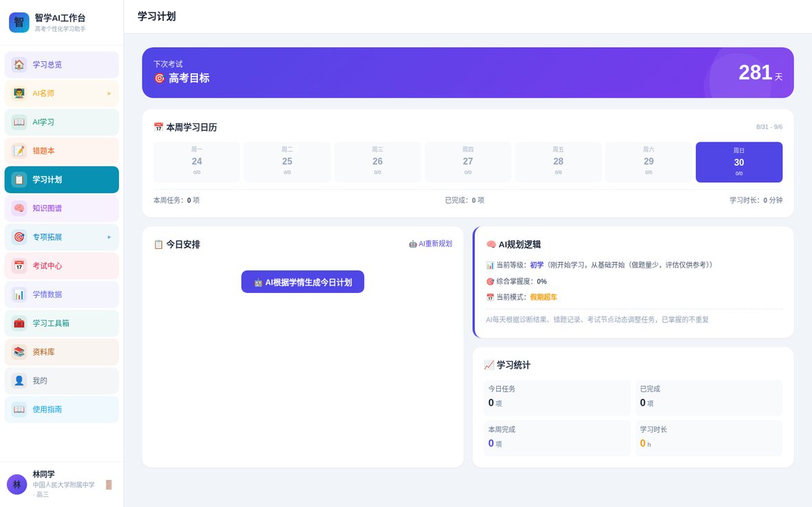Click the 学习时长: 0 分钟 weekly summary
Image resolution: width=812 pixels, height=507 pixels.
[x=756, y=200]
